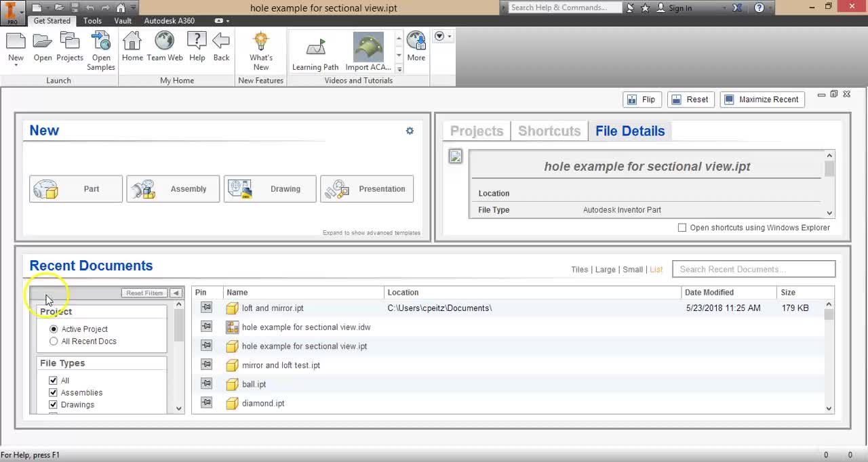The height and width of the screenshot is (462, 868).
Task: Open Favorites star icon in title bar
Action: pyautogui.click(x=645, y=8)
